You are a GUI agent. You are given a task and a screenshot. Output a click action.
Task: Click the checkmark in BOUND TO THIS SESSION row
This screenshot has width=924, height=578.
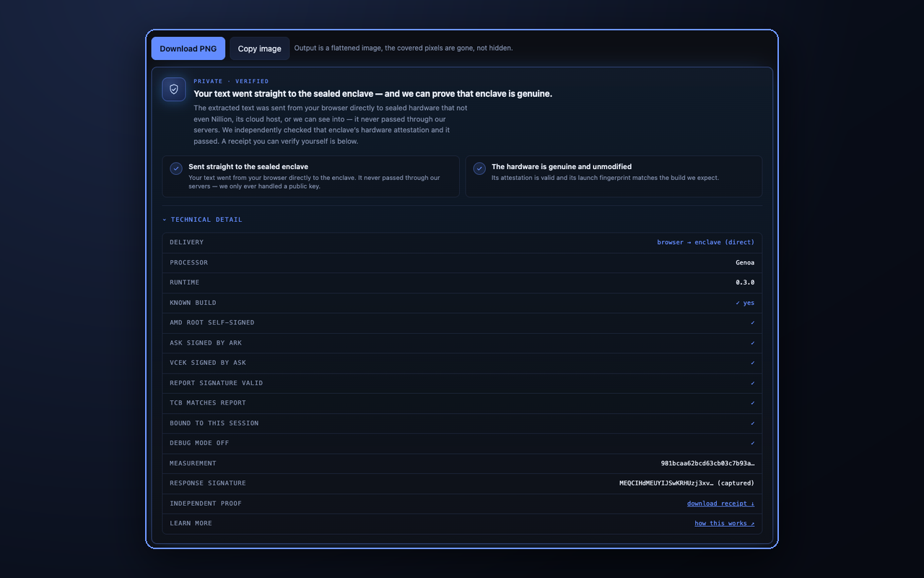pos(752,423)
